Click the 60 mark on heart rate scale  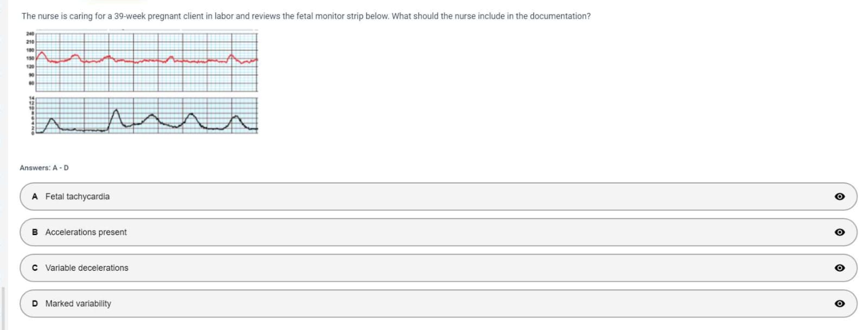[31, 83]
